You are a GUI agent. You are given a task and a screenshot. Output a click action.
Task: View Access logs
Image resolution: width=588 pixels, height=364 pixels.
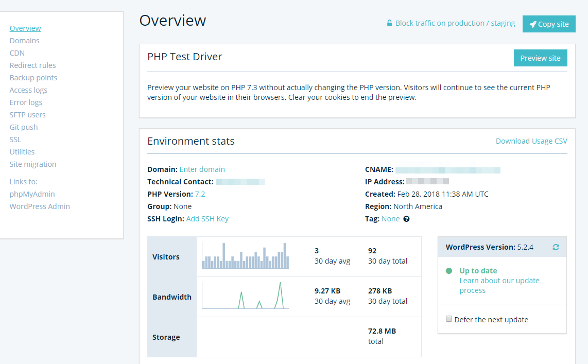click(x=28, y=90)
